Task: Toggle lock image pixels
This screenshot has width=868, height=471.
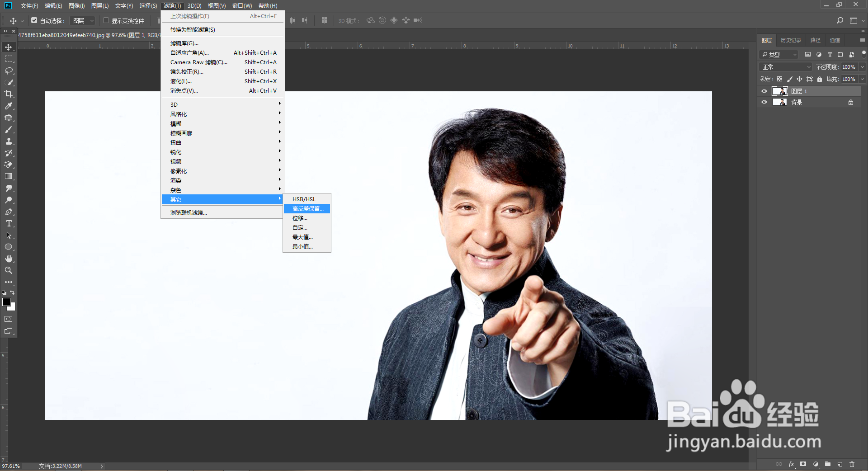Action: point(790,79)
